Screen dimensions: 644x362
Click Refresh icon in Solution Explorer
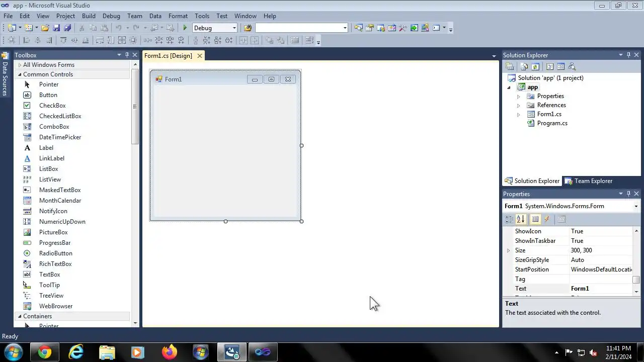coord(535,66)
